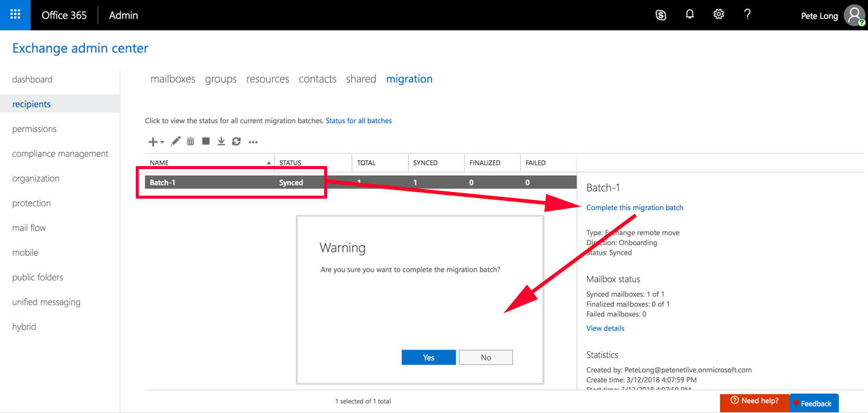Open View details under Mailbox status
This screenshot has width=868, height=413.
[x=605, y=328]
